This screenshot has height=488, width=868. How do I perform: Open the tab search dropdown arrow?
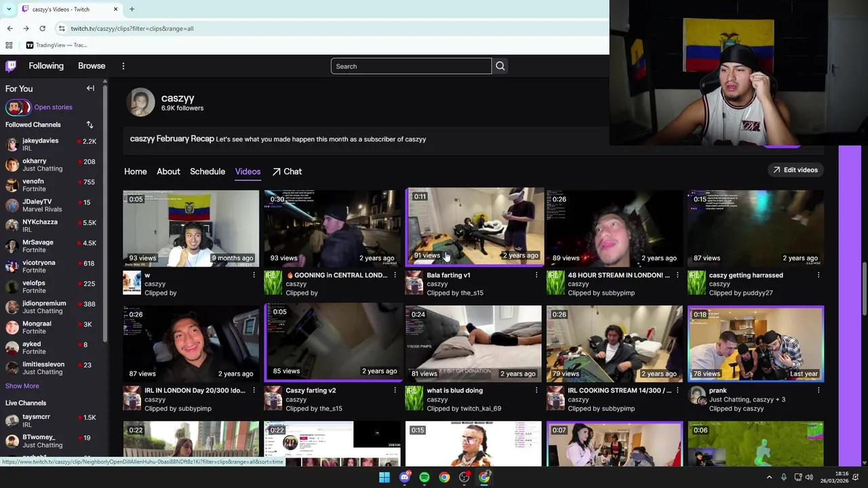[x=8, y=9]
